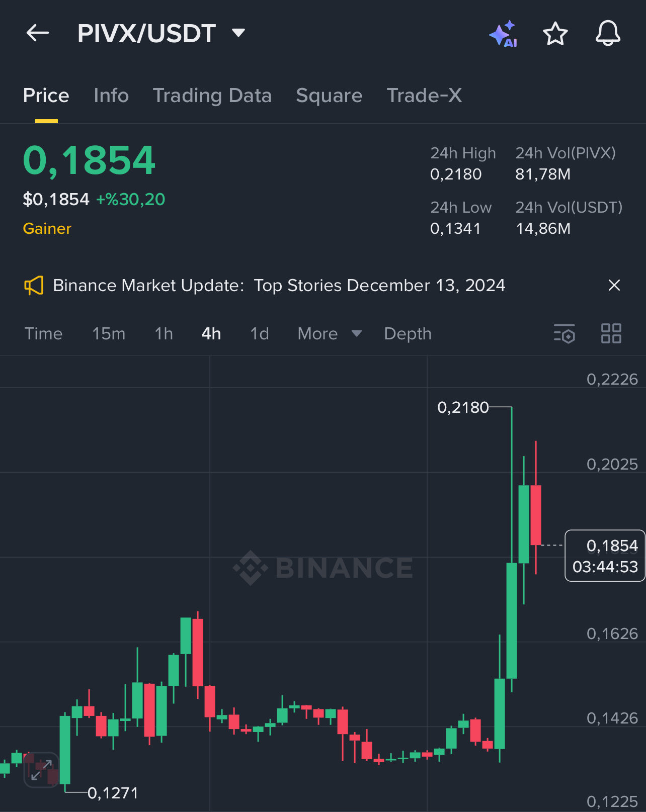Open the Trade-X tab
The image size is (646, 812).
click(x=424, y=96)
